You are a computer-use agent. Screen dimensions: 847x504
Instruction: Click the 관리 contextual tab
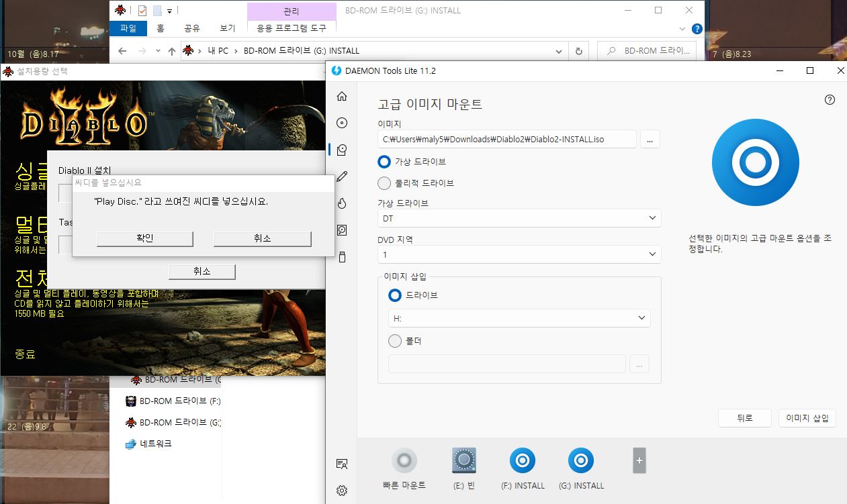click(292, 11)
